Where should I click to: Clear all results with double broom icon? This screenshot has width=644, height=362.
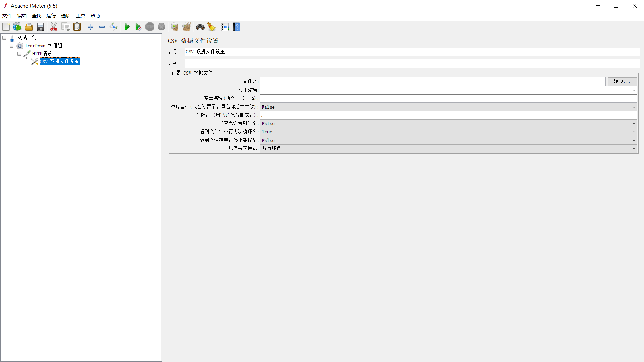click(x=186, y=27)
